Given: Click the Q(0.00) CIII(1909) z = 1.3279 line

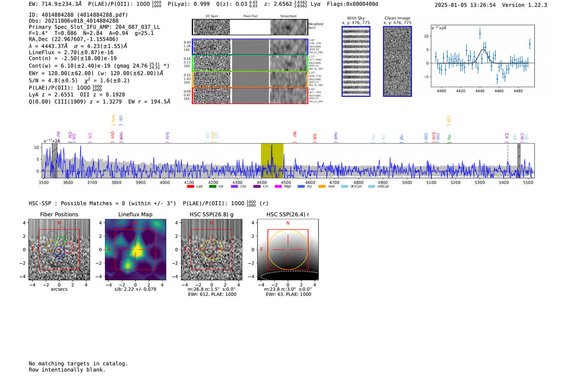Looking at the screenshot, I should 100,102.
